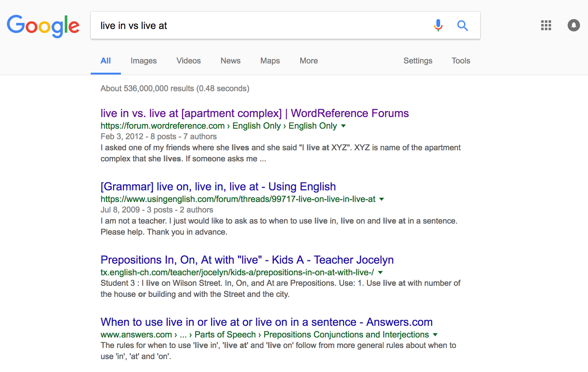Screen dimensions: 588x372
Task: Expand dropdown arrow beside forum.wordreference.com URL
Action: [343, 126]
